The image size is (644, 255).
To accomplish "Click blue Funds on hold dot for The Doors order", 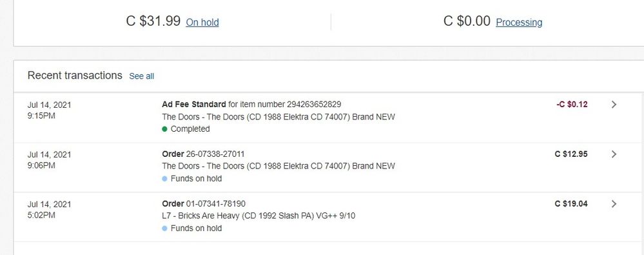I will pos(164,179).
